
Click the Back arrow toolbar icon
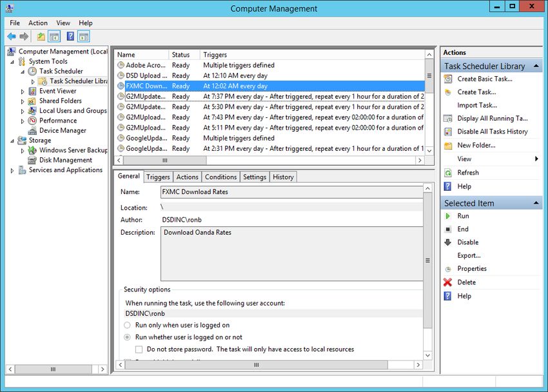pyautogui.click(x=12, y=37)
